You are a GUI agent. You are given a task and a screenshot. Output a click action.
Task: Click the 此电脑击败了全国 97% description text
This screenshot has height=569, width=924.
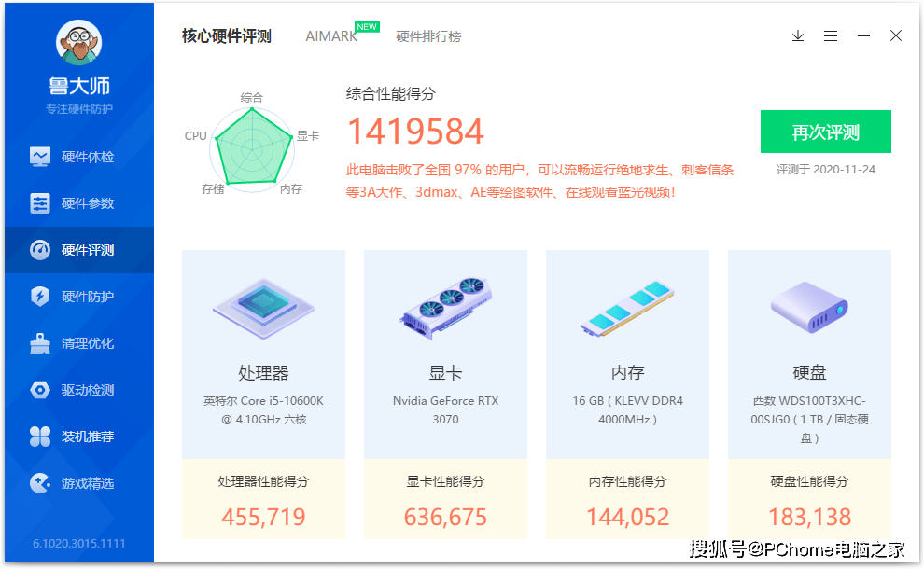click(x=539, y=181)
